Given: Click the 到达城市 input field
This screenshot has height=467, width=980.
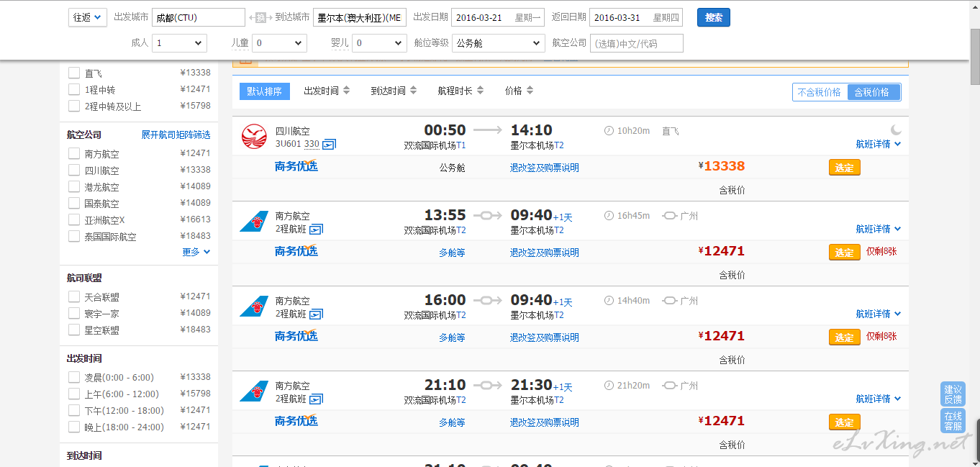Looking at the screenshot, I should (x=360, y=17).
